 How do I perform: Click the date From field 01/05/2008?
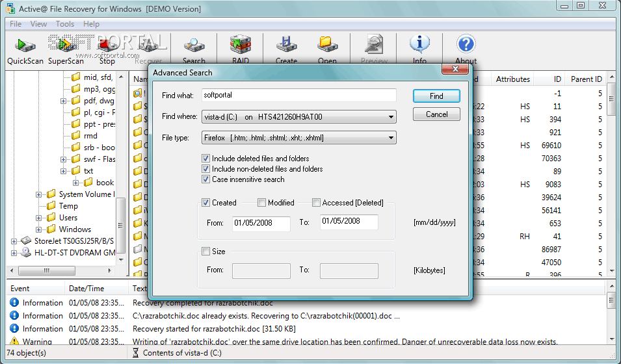(261, 223)
